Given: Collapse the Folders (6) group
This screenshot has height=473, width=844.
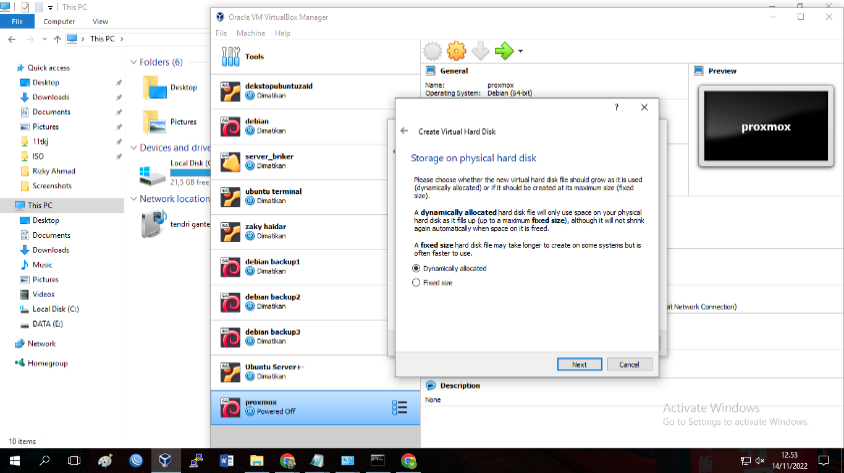Looking at the screenshot, I should (x=133, y=62).
